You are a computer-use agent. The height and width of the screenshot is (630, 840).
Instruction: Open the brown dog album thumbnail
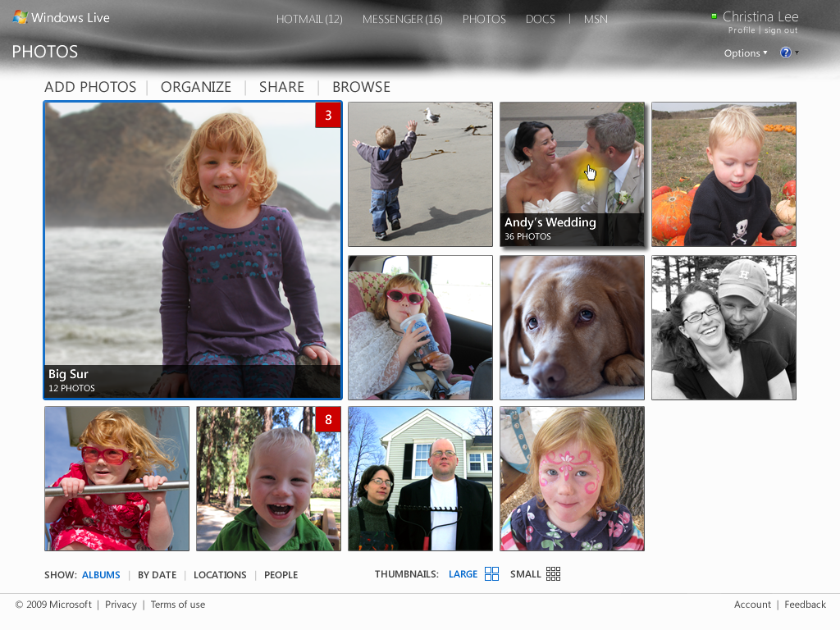[572, 327]
